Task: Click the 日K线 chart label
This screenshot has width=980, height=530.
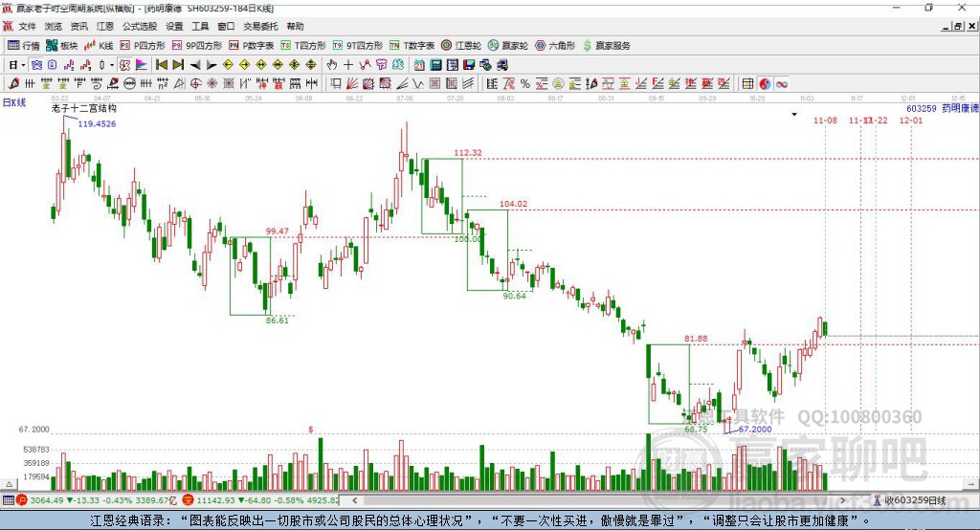Action: point(14,102)
